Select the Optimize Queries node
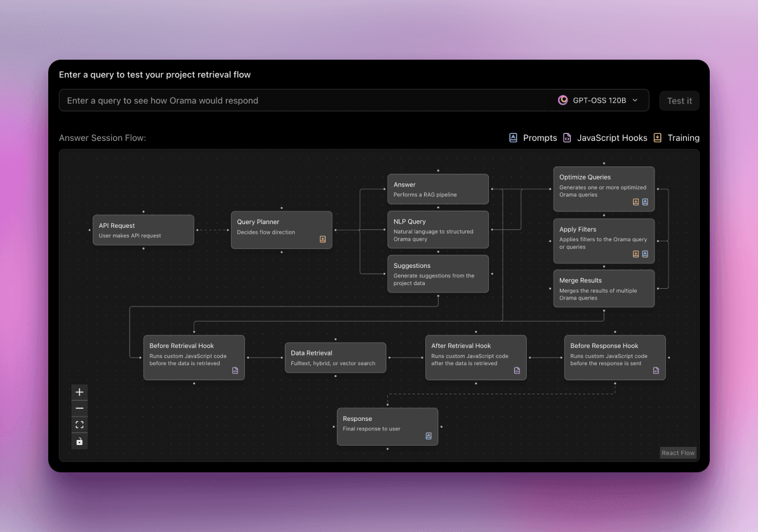This screenshot has height=532, width=758. (x=604, y=189)
